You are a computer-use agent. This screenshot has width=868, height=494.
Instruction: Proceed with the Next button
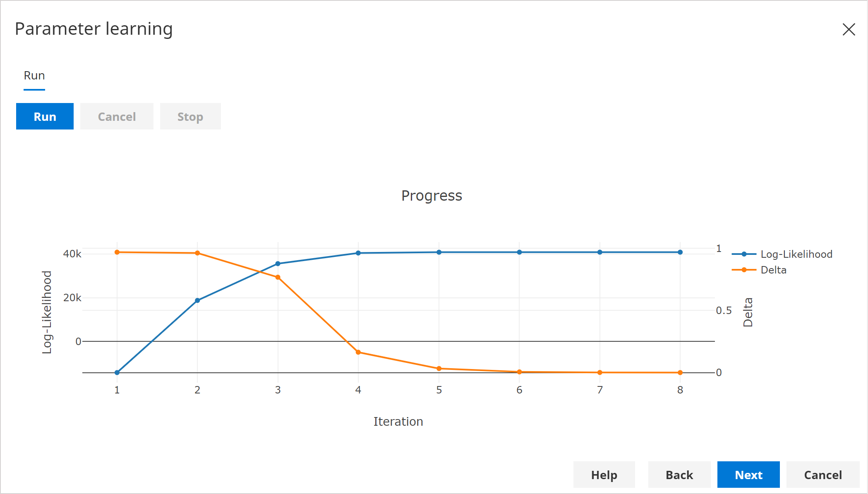748,475
